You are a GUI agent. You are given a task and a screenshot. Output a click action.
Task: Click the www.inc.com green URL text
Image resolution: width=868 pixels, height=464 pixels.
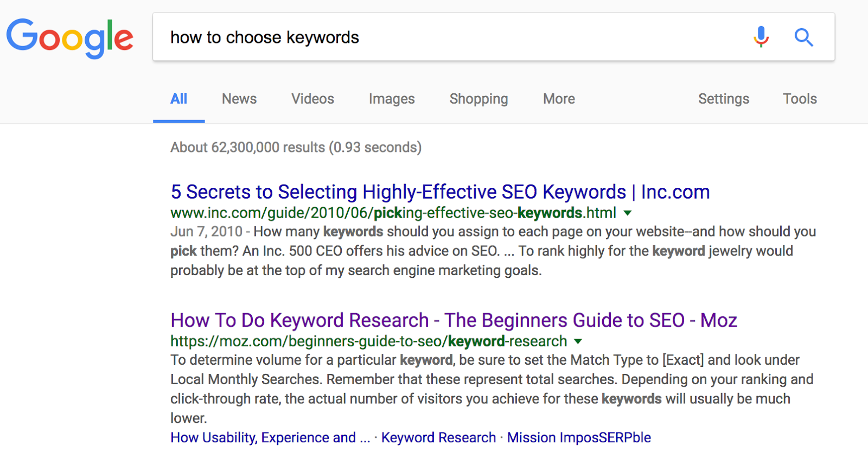[393, 213]
